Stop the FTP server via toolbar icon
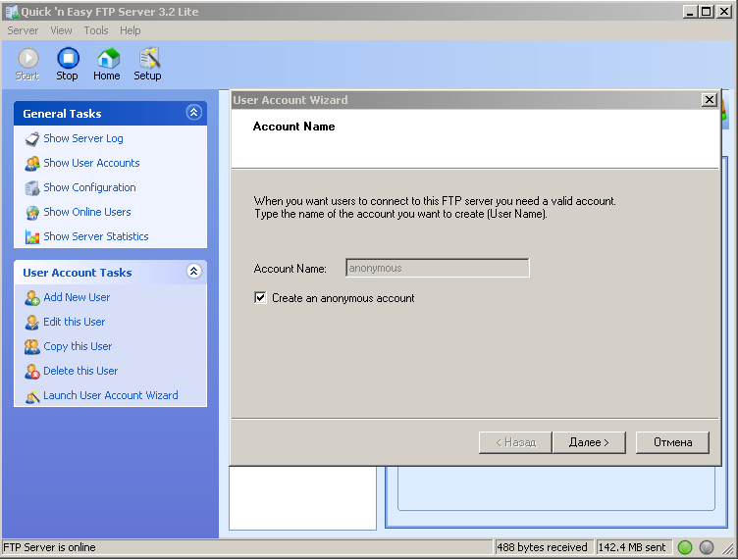This screenshot has height=560, width=738. pyautogui.click(x=69, y=58)
